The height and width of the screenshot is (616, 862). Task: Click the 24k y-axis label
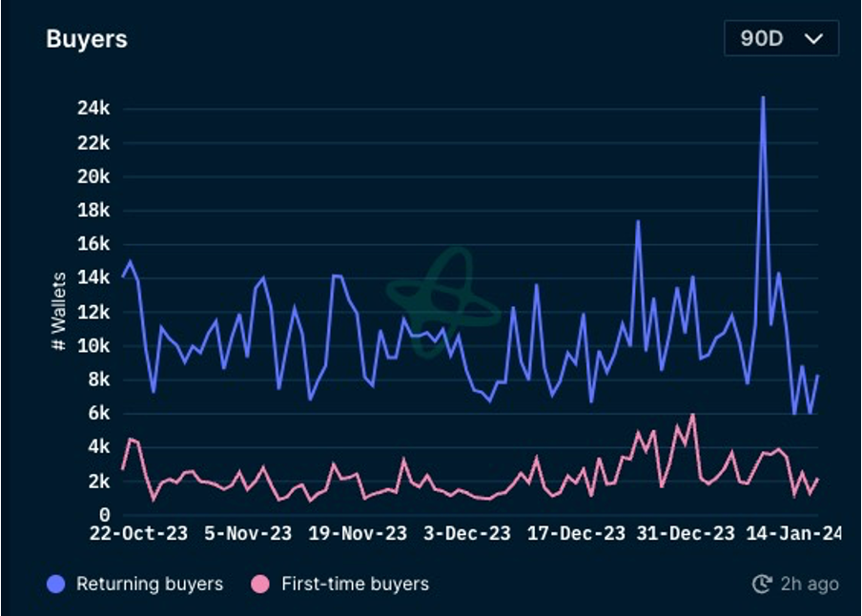[93, 109]
